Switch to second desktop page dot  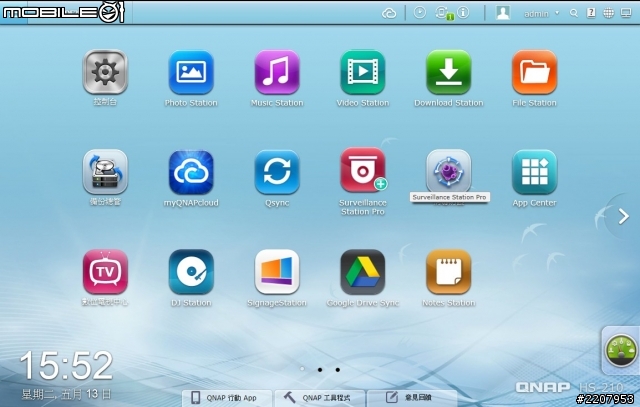tap(320, 369)
